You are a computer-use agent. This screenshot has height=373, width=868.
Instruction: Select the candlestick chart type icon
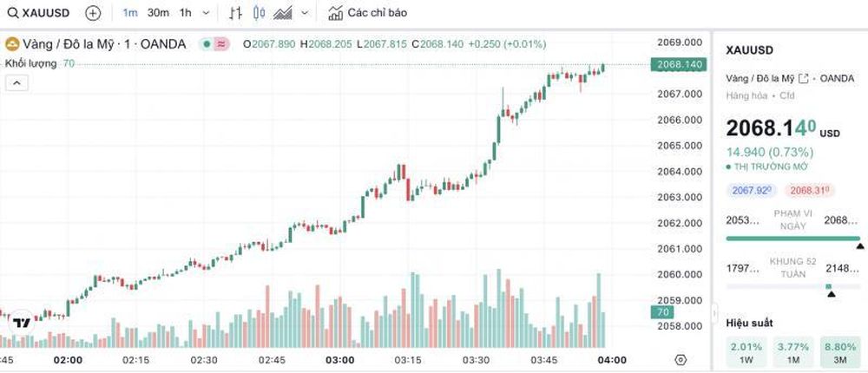[259, 13]
